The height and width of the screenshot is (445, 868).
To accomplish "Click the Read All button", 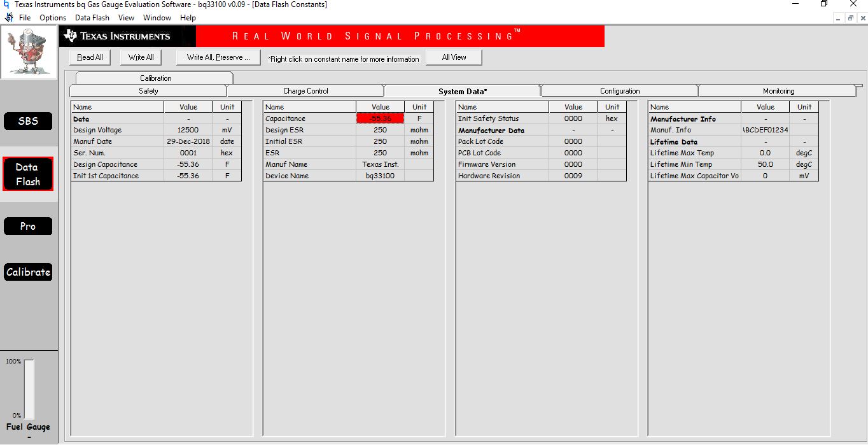I will click(90, 57).
